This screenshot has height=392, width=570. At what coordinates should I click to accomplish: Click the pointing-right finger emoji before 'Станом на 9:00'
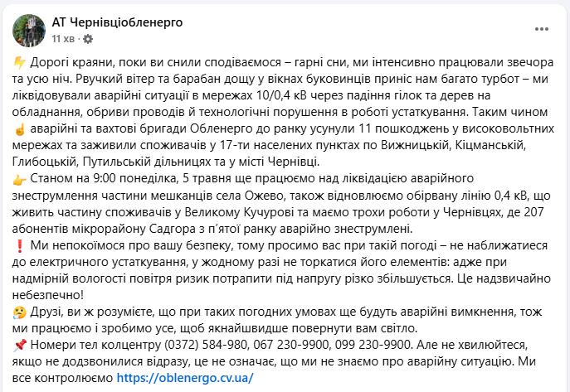[x=19, y=179]
